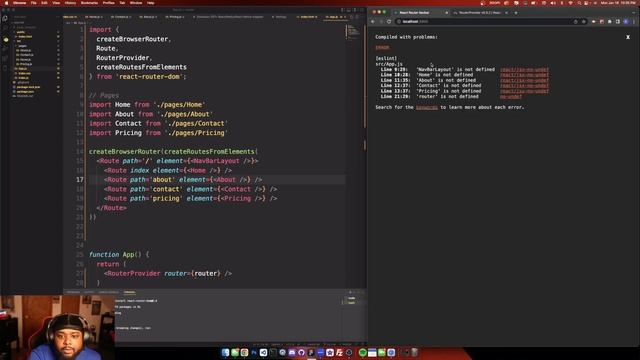Go back in the browser
Viewport: 640px width, 360px height.
pos(373,22)
